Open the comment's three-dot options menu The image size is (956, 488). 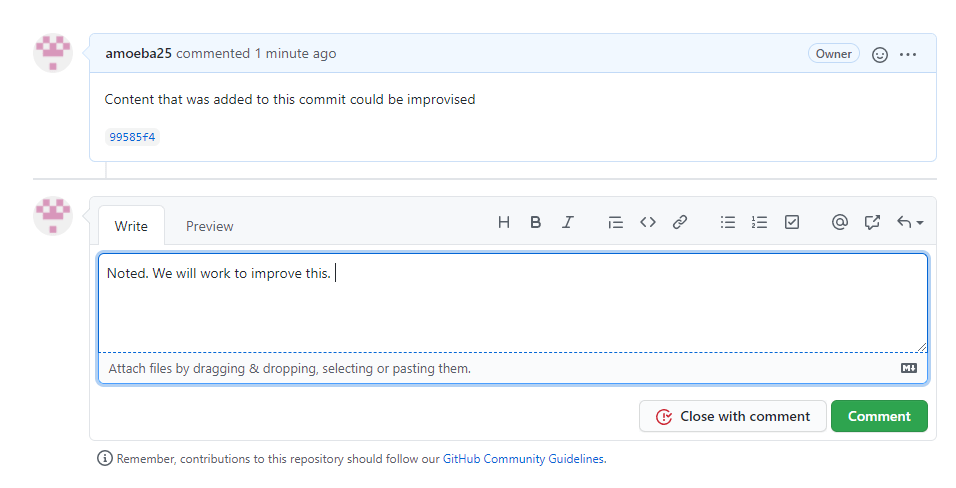(x=908, y=54)
